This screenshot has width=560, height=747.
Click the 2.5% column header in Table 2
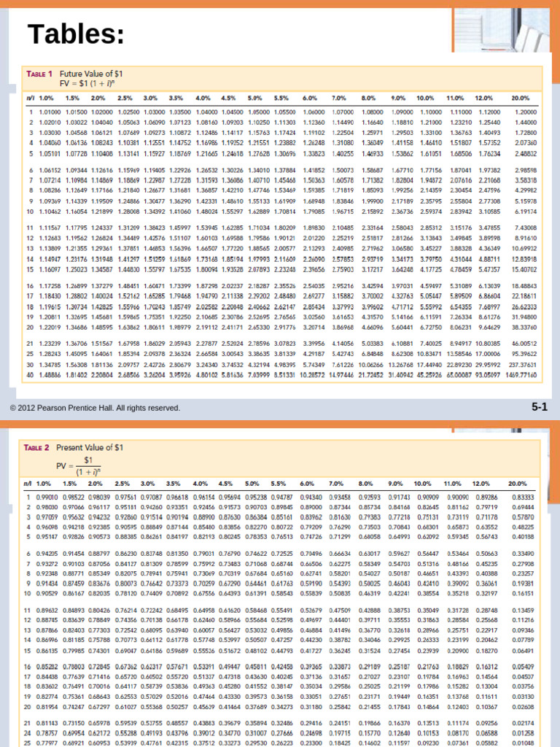122,484
